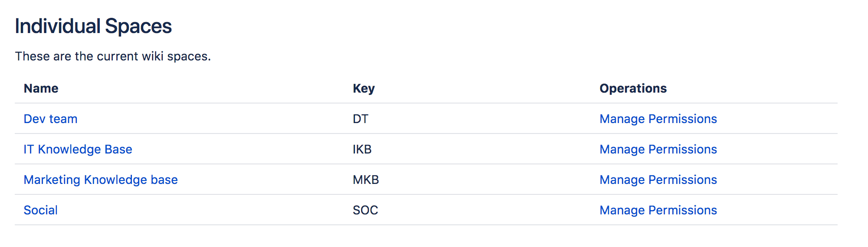Click the Name column header
This screenshot has width=868, height=247.
coord(41,88)
